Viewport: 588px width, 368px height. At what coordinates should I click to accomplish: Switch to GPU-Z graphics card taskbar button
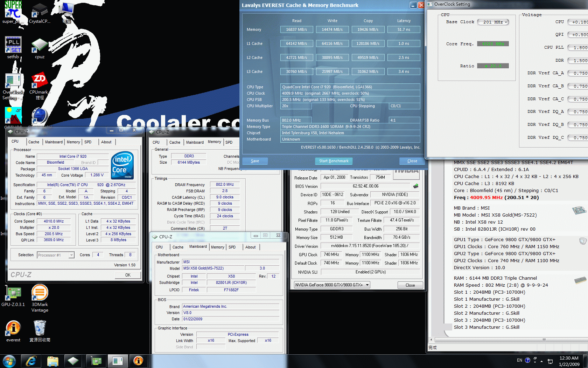[x=96, y=361]
